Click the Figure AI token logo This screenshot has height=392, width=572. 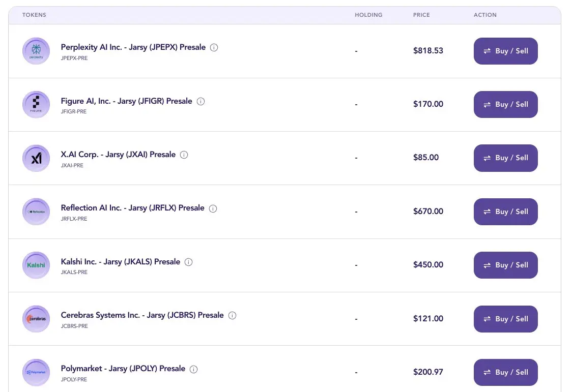(x=36, y=105)
